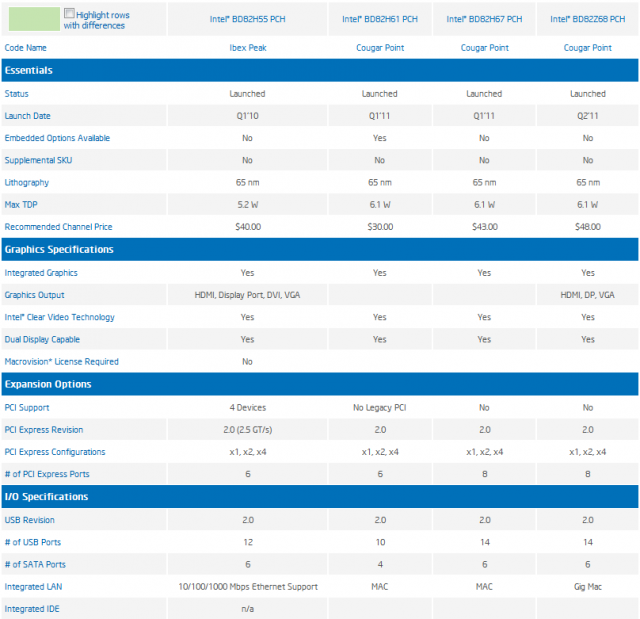Open the Intel BD82Z68 PCH product link
The image size is (640, 619).
587,19
